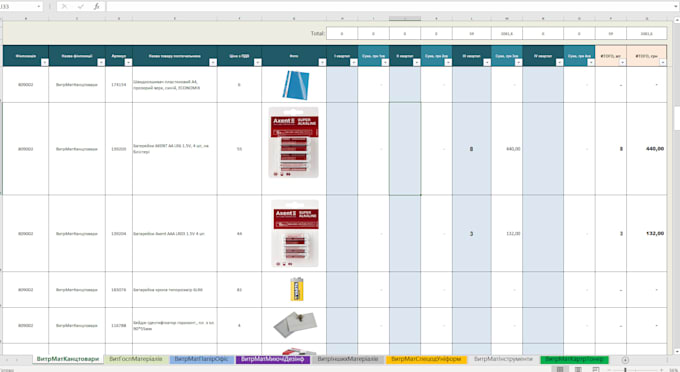The image size is (680, 372).
Task: Click article number 174154 cell
Action: pos(119,85)
